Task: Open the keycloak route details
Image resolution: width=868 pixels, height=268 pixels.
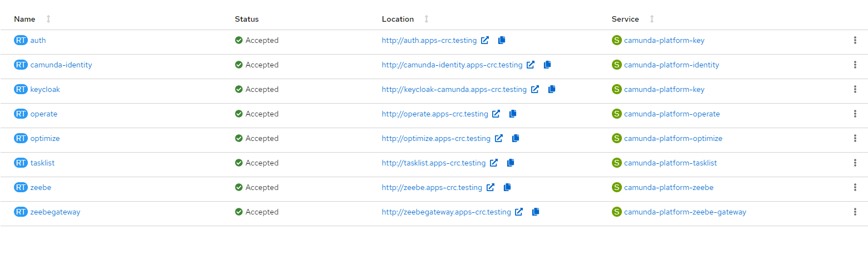Action: point(45,89)
